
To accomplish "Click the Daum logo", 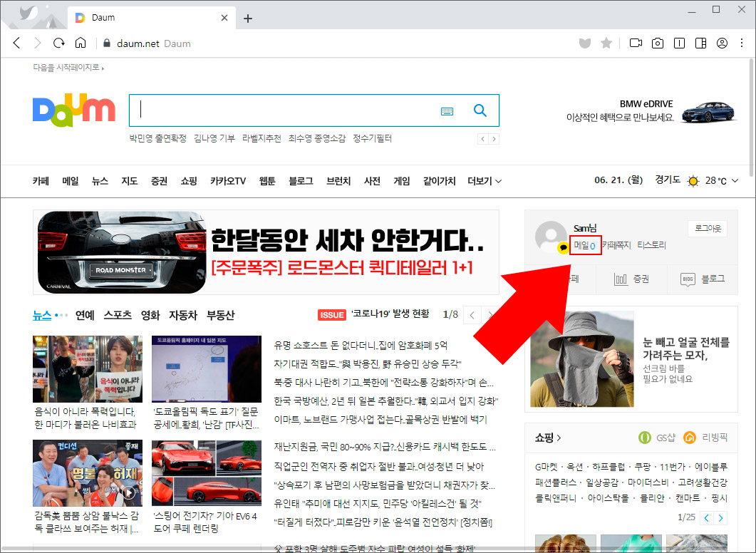I will coord(74,110).
